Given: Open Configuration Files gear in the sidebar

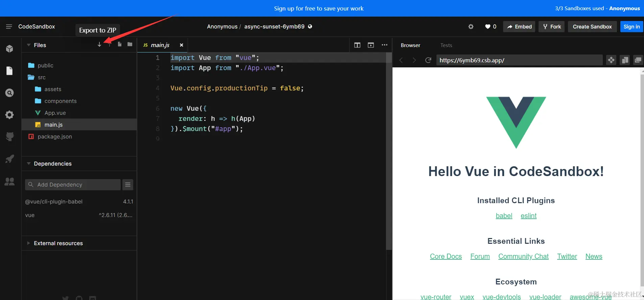Looking at the screenshot, I should click(9, 115).
